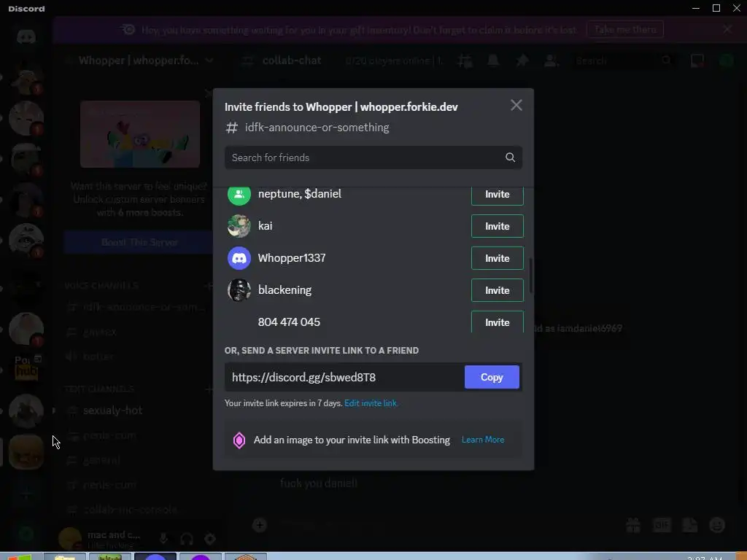Image resolution: width=747 pixels, height=560 pixels.
Task: Open the gift icon in message bar
Action: [x=633, y=525]
